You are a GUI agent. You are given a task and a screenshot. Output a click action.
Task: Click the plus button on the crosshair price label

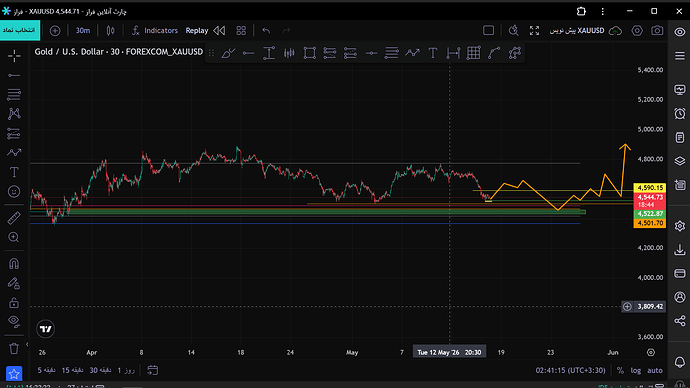[x=627, y=307]
